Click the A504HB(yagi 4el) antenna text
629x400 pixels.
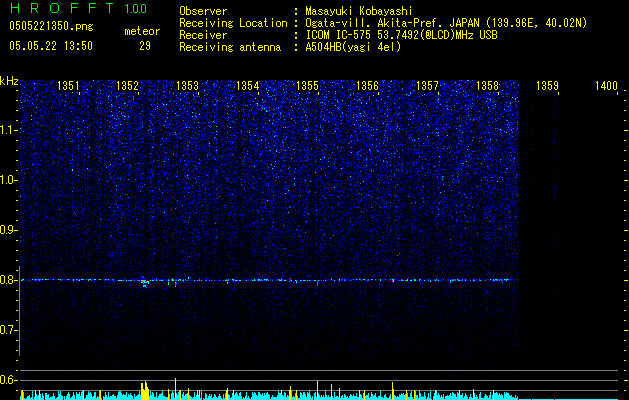coord(353,47)
